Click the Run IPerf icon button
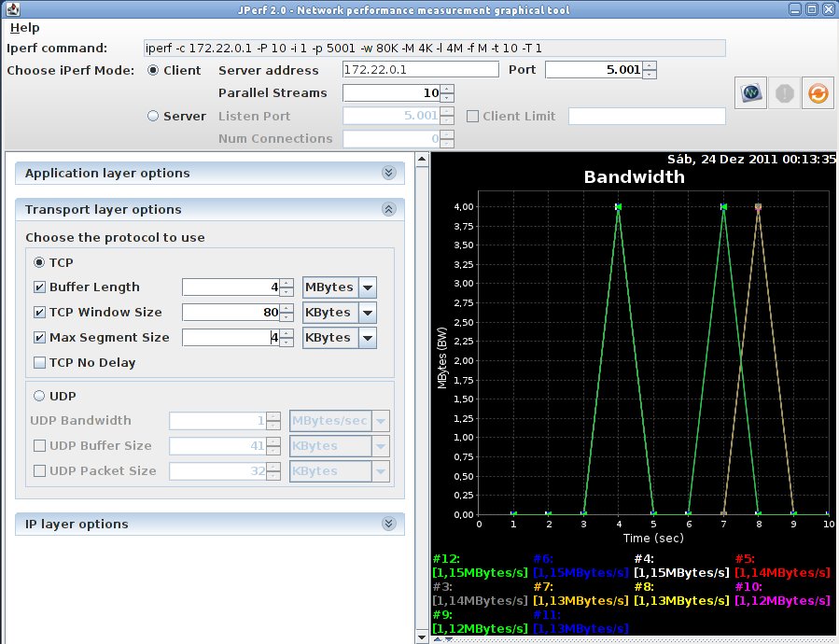The height and width of the screenshot is (644, 839). (750, 93)
